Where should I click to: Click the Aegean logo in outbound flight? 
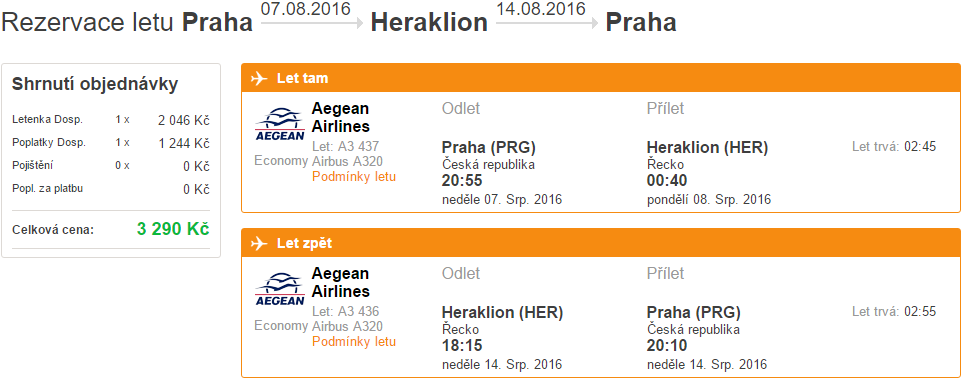[x=279, y=124]
